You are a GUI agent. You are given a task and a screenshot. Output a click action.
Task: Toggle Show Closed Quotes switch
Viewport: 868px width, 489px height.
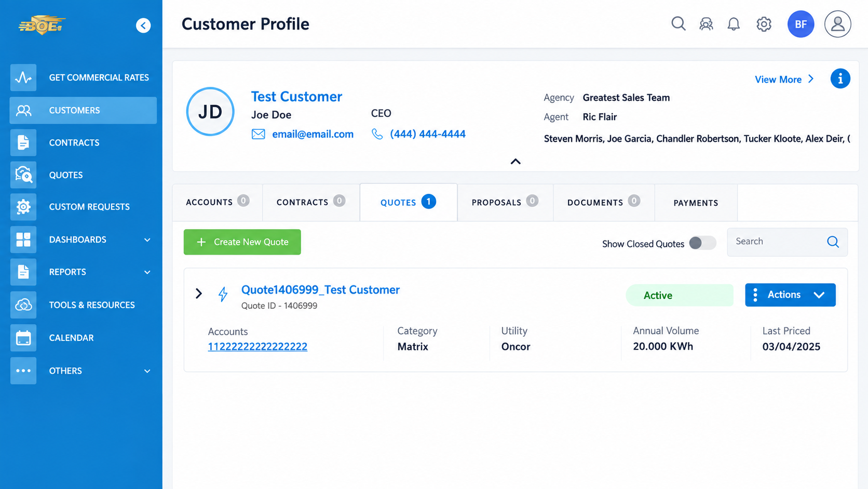click(x=702, y=243)
